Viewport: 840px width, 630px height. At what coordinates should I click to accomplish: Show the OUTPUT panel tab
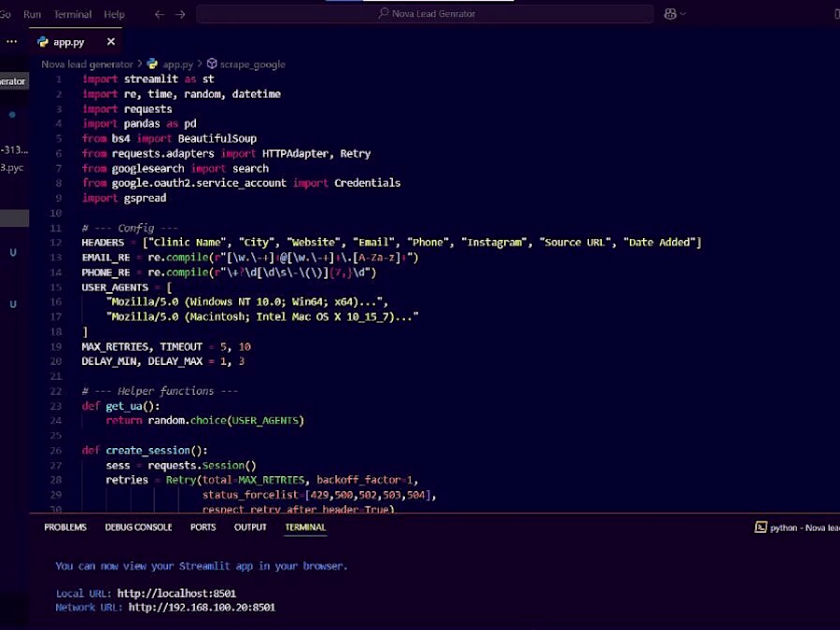pos(250,527)
